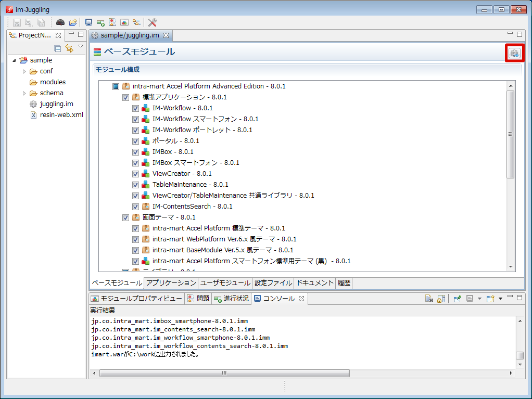Uncheck the IMBox - 8.0.1 module
532x399 pixels.
[x=135, y=152]
